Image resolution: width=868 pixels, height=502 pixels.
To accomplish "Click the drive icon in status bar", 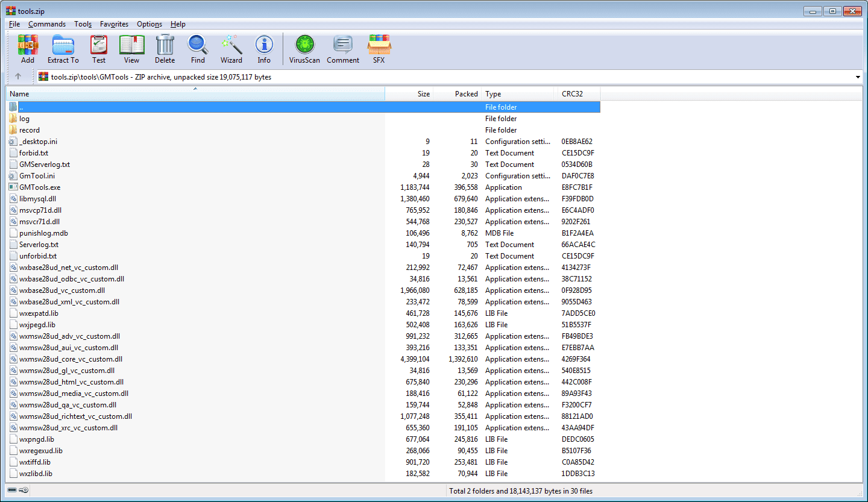I will (12, 491).
